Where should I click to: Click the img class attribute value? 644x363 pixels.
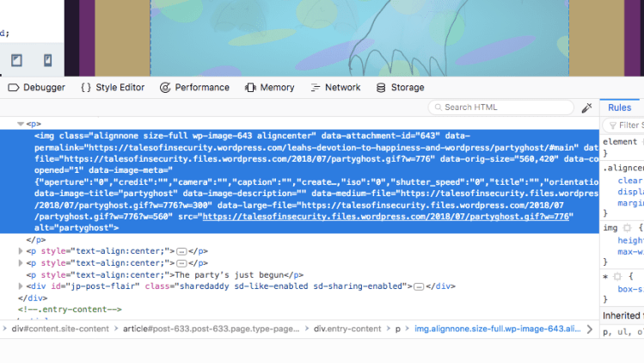click(204, 136)
